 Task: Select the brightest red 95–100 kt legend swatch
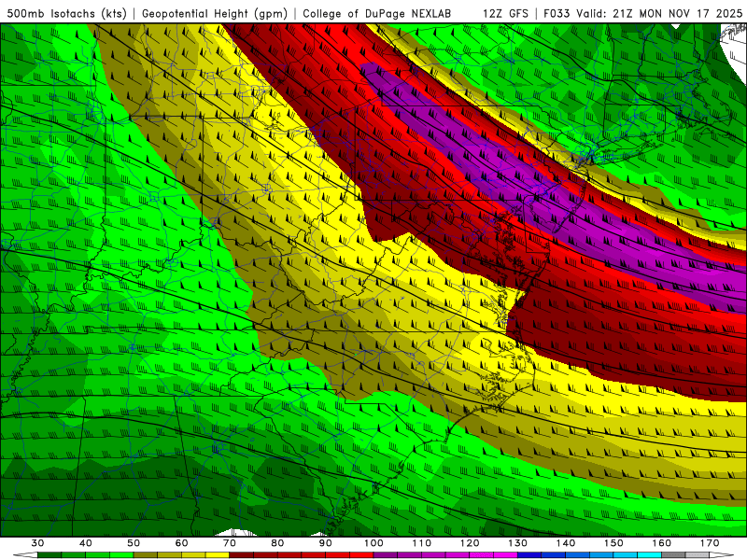(x=361, y=555)
